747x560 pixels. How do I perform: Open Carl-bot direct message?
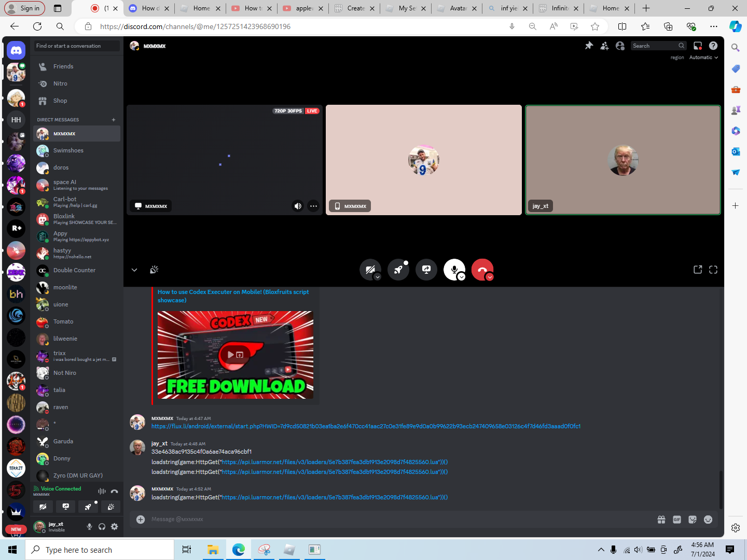[x=77, y=202]
